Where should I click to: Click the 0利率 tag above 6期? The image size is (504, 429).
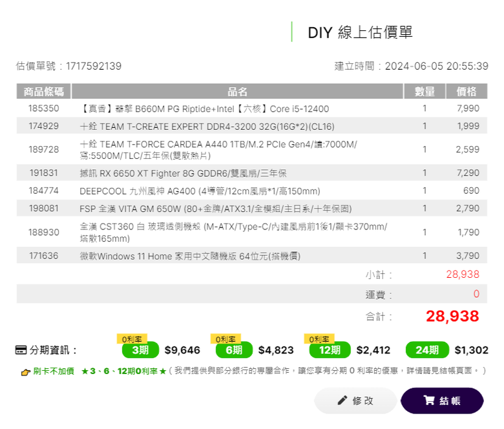pos(226,339)
